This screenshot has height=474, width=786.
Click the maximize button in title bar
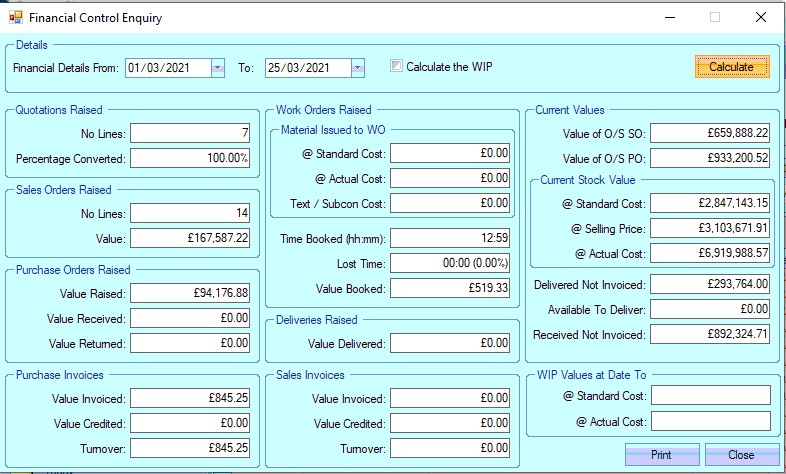coord(715,18)
